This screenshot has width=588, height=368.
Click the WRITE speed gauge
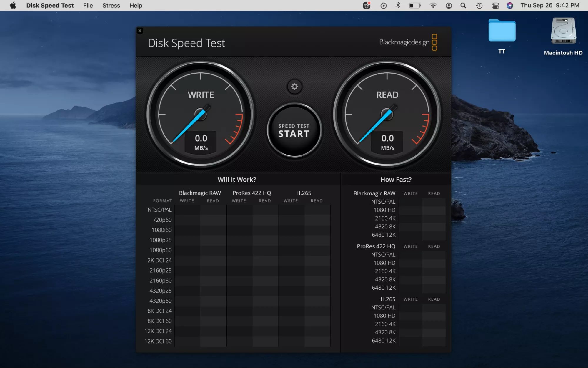click(201, 115)
